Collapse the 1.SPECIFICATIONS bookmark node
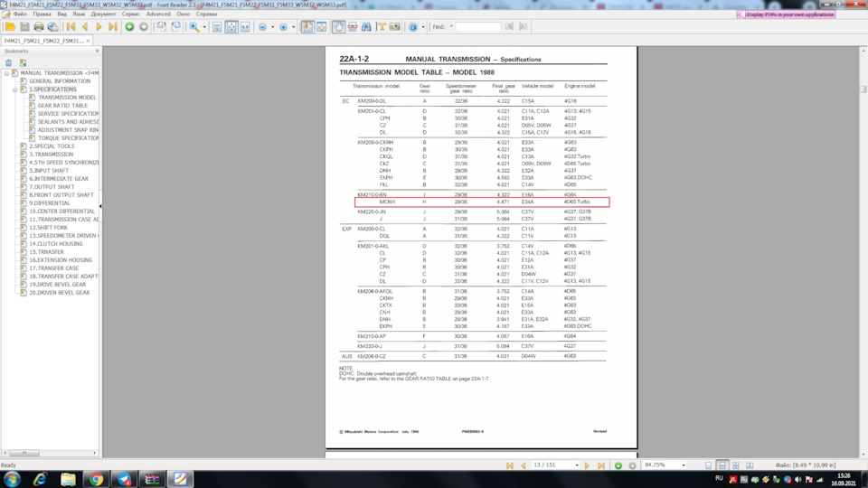Screen dimensions: 868x488 pyautogui.click(x=15, y=89)
